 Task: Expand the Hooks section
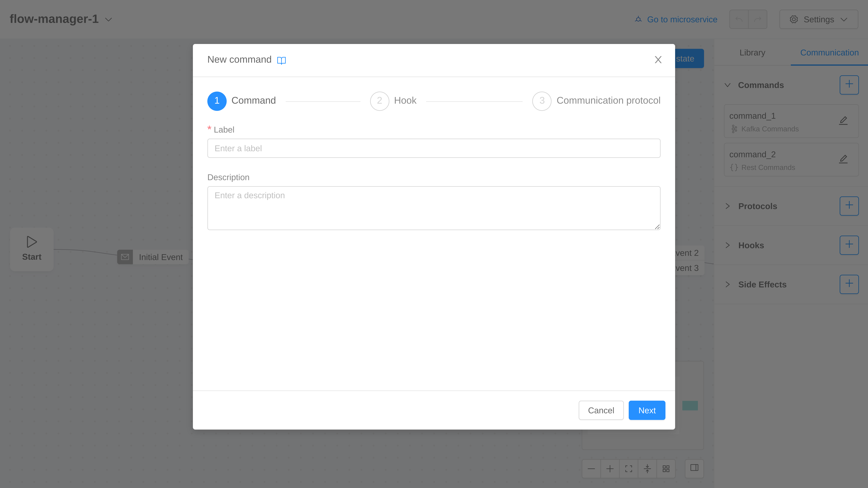[x=727, y=245]
